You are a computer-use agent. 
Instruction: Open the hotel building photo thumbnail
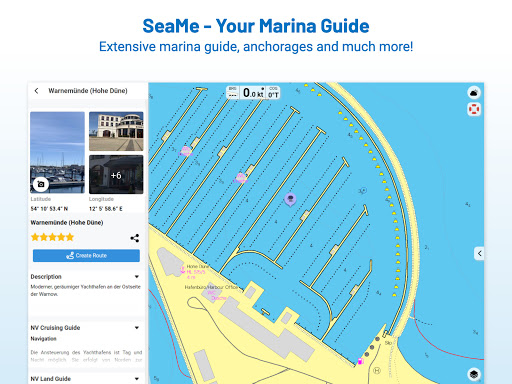[x=116, y=131]
